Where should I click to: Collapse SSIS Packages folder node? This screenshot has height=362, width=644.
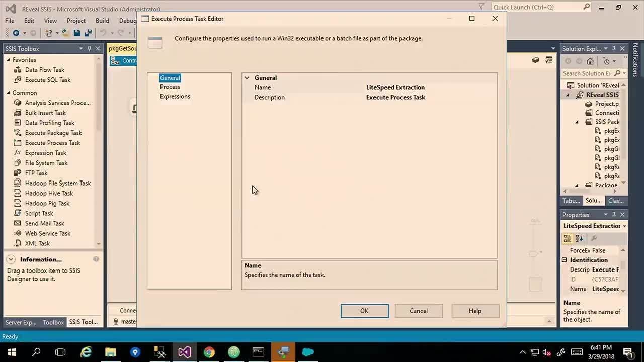[577, 122]
